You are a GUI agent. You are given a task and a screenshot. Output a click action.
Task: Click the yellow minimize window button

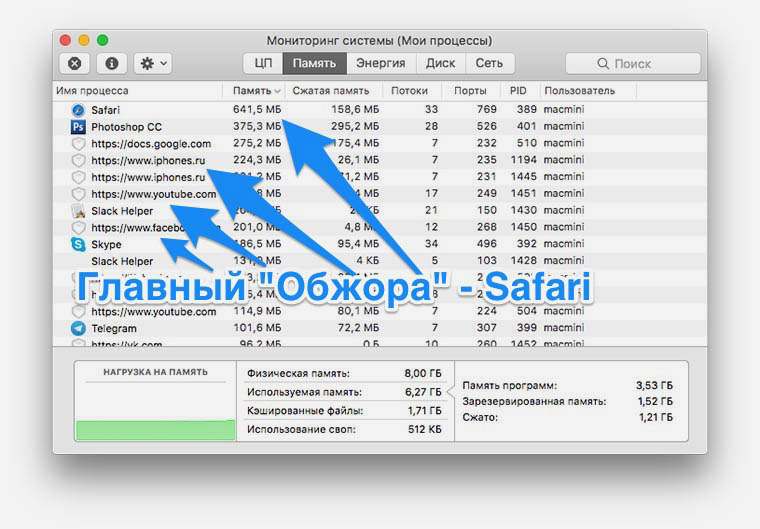[84, 40]
